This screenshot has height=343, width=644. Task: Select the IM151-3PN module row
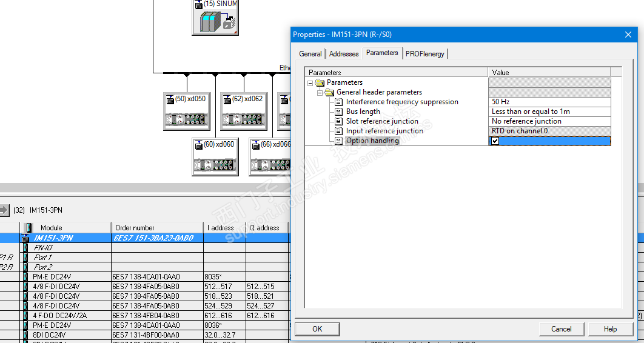click(x=145, y=238)
